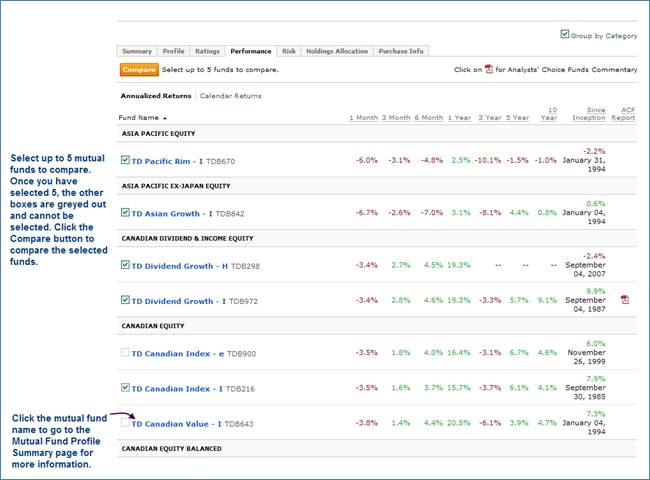Click ASIA PACIFIC EX-JAPAN EQUITY category row
The height and width of the screenshot is (480, 650).
pyautogui.click(x=377, y=186)
